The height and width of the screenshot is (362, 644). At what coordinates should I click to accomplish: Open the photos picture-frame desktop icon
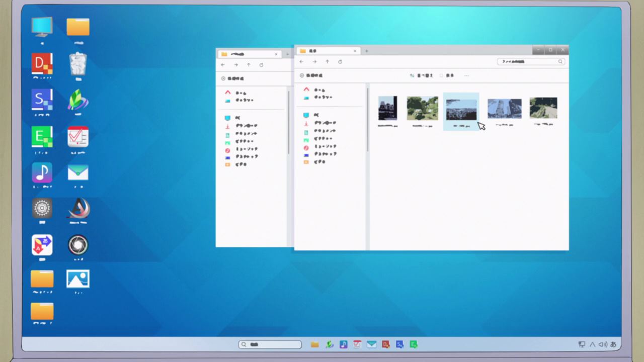78,279
